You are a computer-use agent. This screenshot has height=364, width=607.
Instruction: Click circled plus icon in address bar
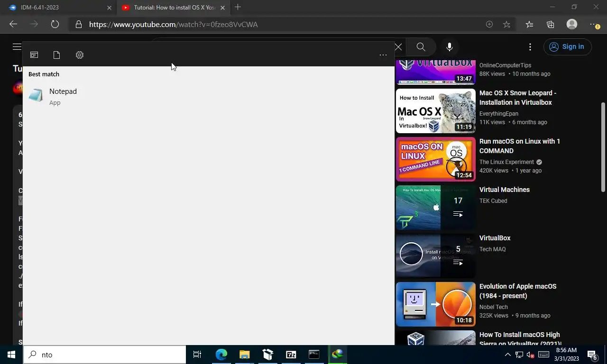pos(489,24)
